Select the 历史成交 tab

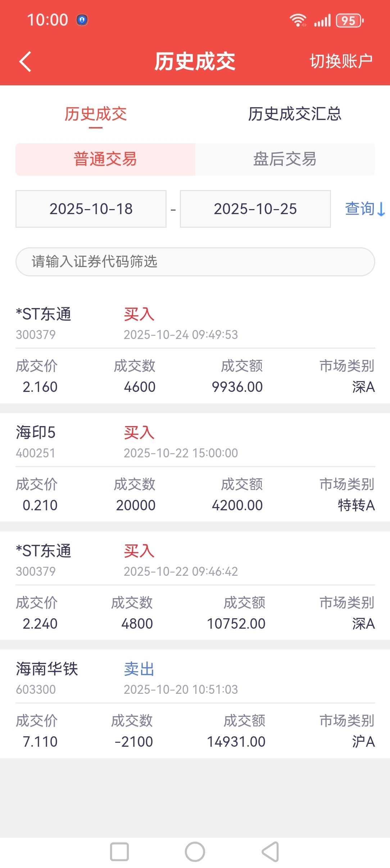pos(96,114)
